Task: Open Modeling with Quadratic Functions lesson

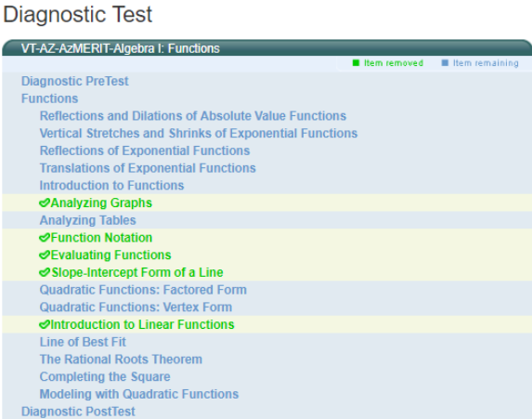Action: coord(139,394)
